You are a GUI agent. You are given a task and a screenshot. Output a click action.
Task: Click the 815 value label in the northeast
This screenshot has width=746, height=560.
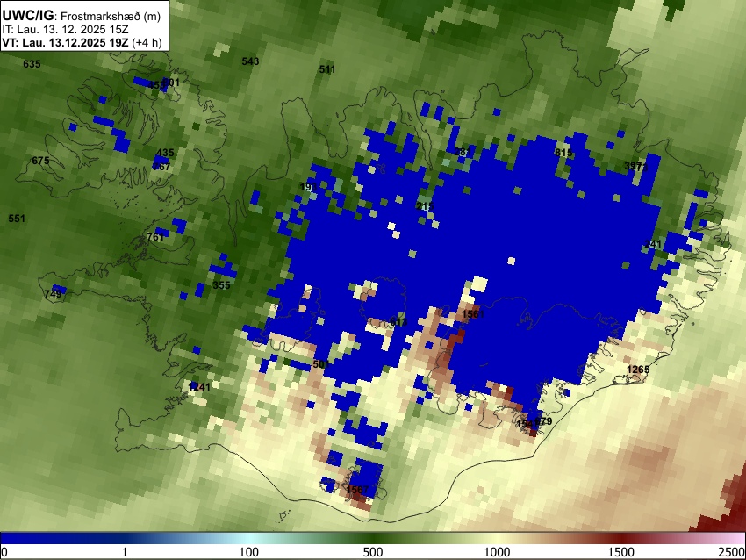[x=563, y=152]
